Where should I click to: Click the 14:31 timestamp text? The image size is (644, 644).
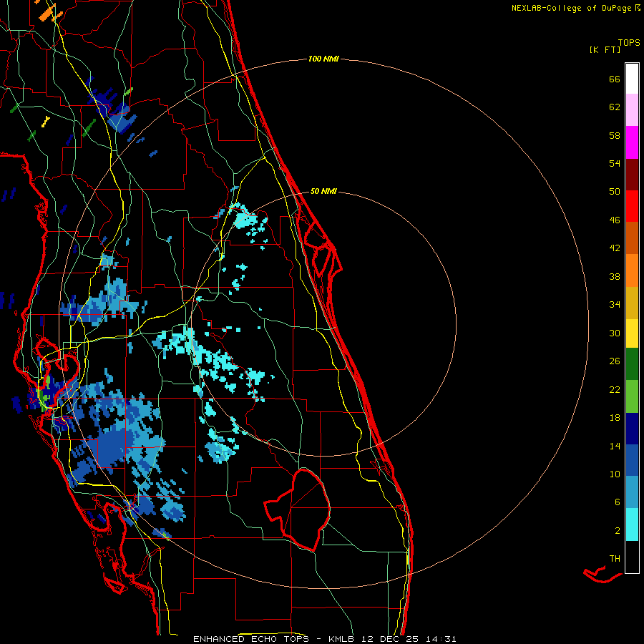tap(441, 639)
